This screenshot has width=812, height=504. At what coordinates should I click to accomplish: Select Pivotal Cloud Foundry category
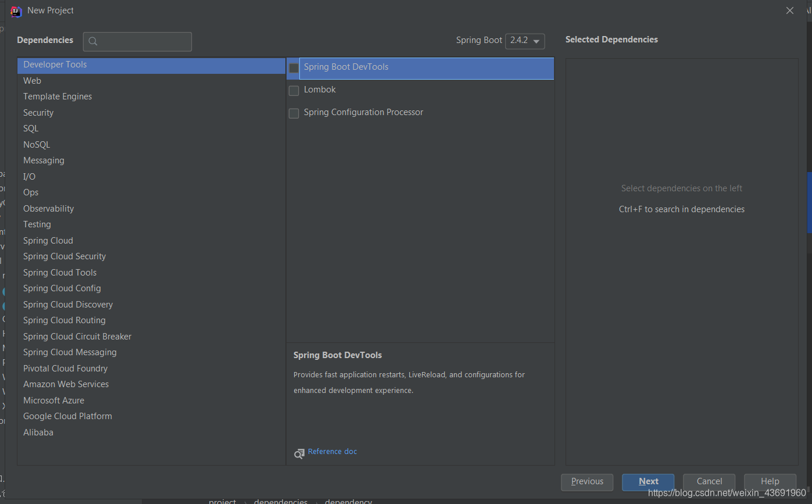[151, 369]
